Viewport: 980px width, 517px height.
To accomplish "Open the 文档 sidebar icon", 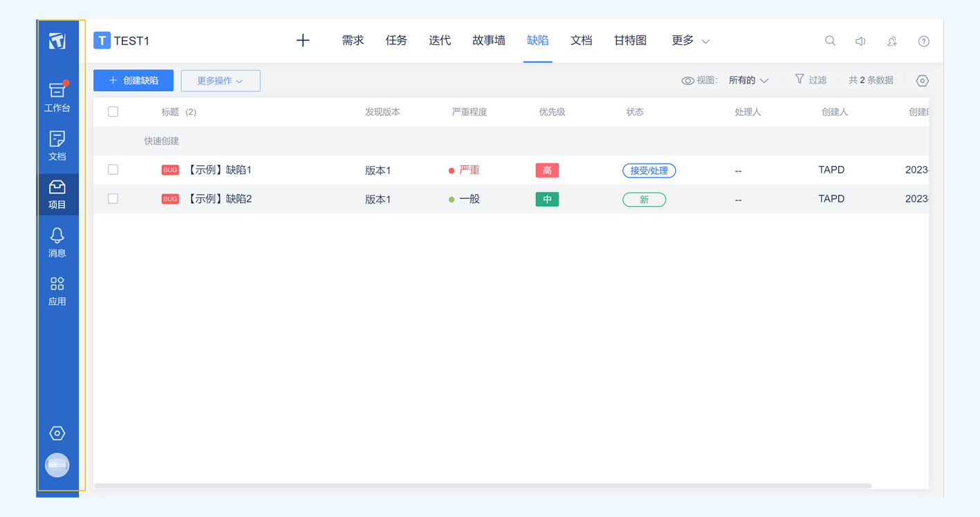I will click(57, 146).
